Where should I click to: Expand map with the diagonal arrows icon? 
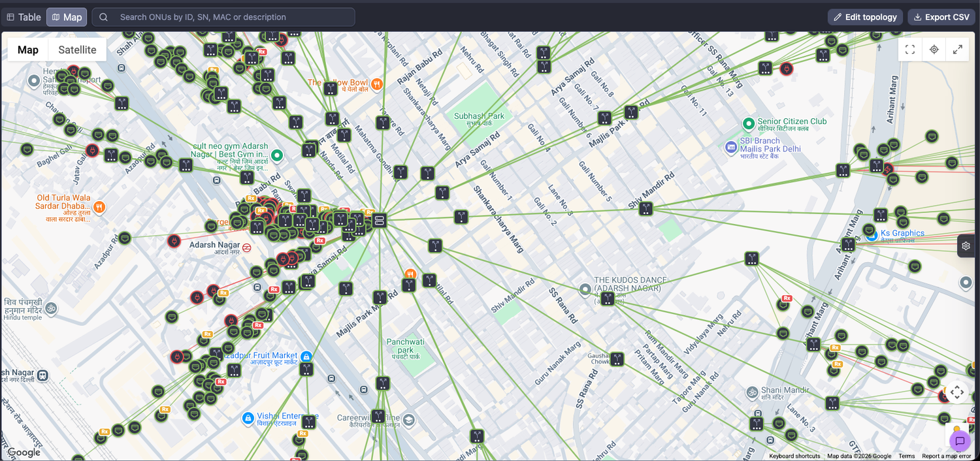pos(958,50)
